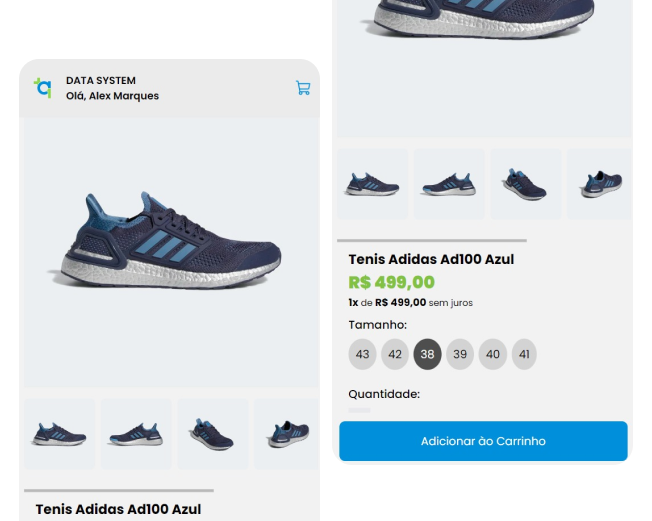Click the Data System logo icon

pyautogui.click(x=43, y=88)
